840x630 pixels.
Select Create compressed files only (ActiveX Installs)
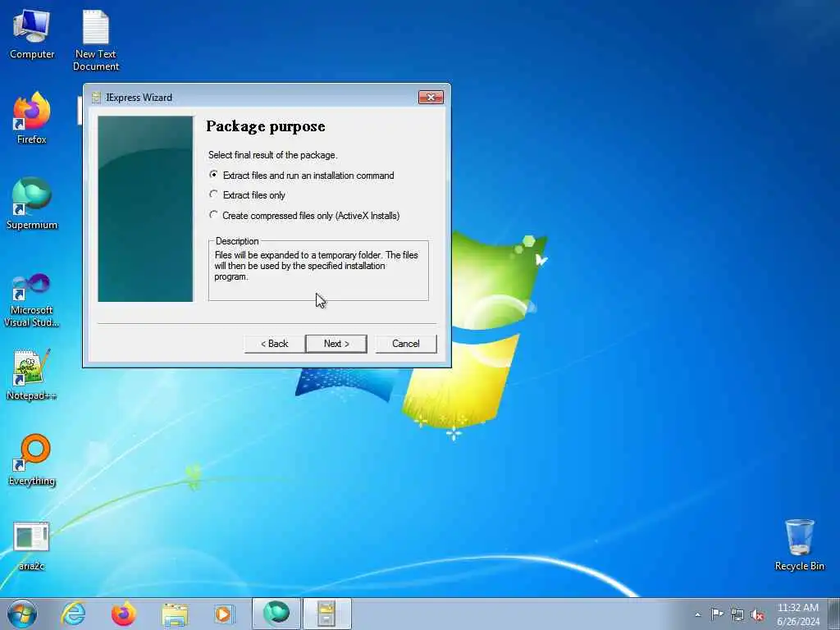(x=304, y=216)
